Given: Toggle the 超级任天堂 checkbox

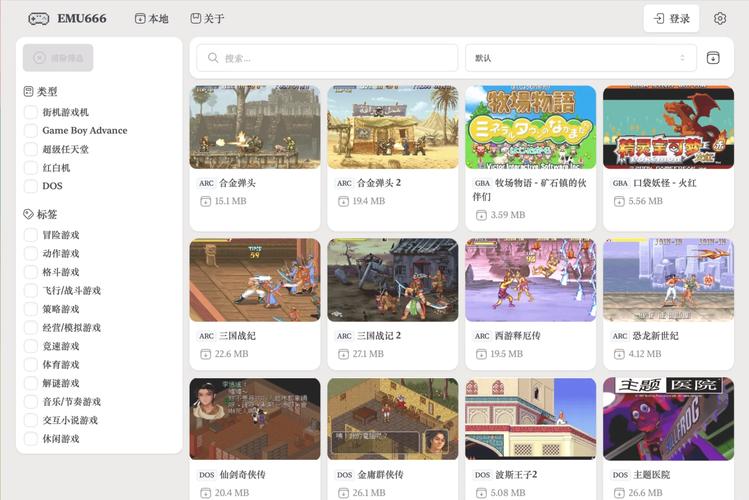Looking at the screenshot, I should click(x=31, y=149).
